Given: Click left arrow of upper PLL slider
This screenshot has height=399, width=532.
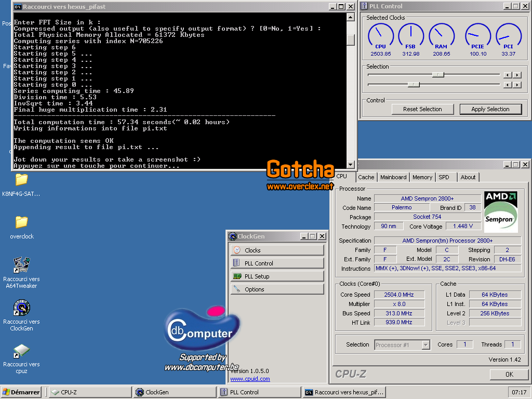Looking at the screenshot, I should 508,75.
